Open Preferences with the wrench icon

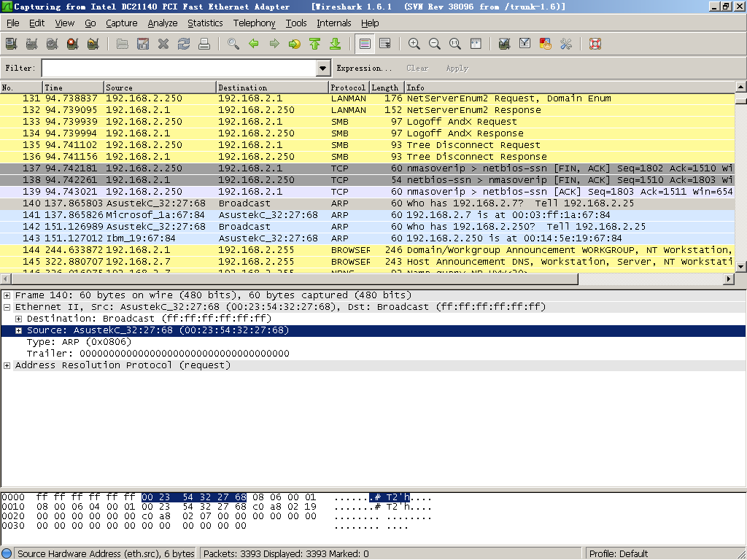[565, 44]
